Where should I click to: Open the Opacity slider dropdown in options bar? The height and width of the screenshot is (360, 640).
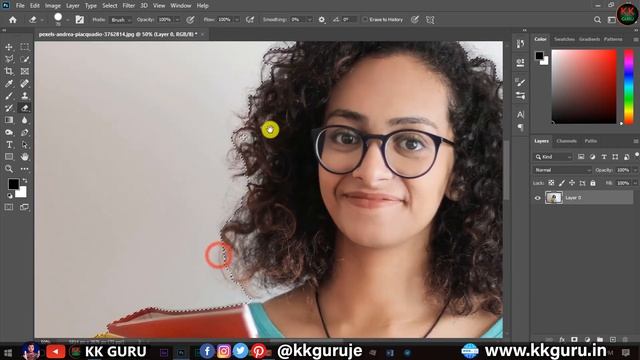tap(177, 20)
